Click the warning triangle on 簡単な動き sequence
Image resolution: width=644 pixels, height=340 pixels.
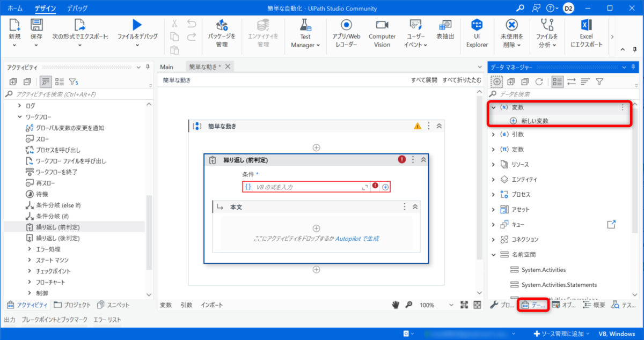point(418,126)
